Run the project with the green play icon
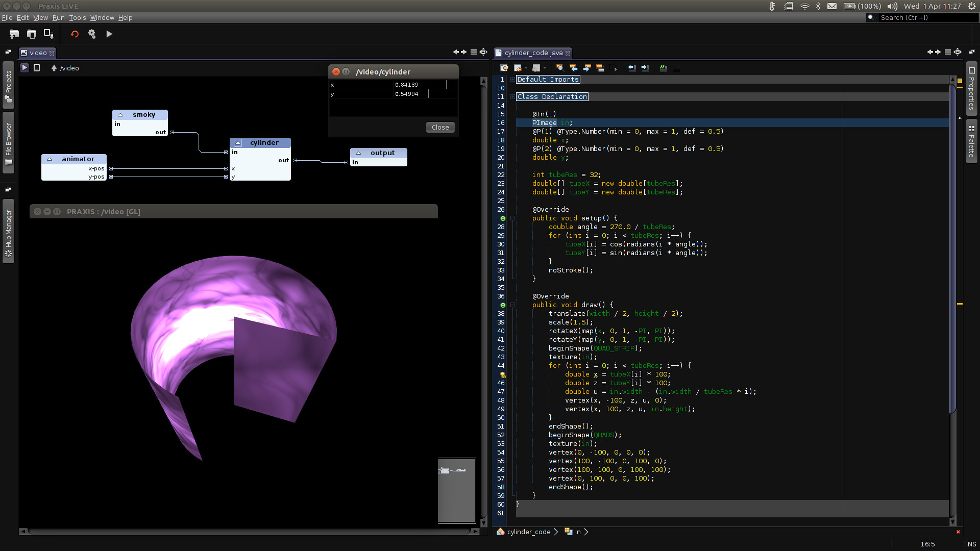The image size is (980, 551). (109, 34)
